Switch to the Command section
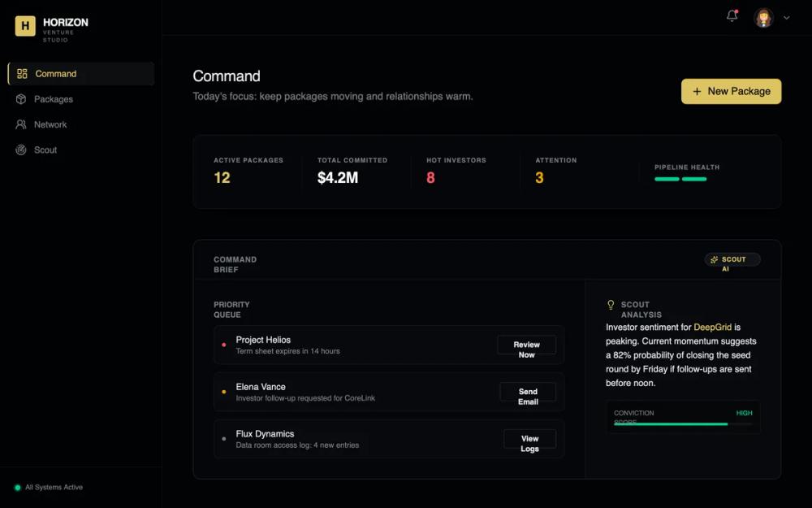812x508 pixels. coord(57,73)
